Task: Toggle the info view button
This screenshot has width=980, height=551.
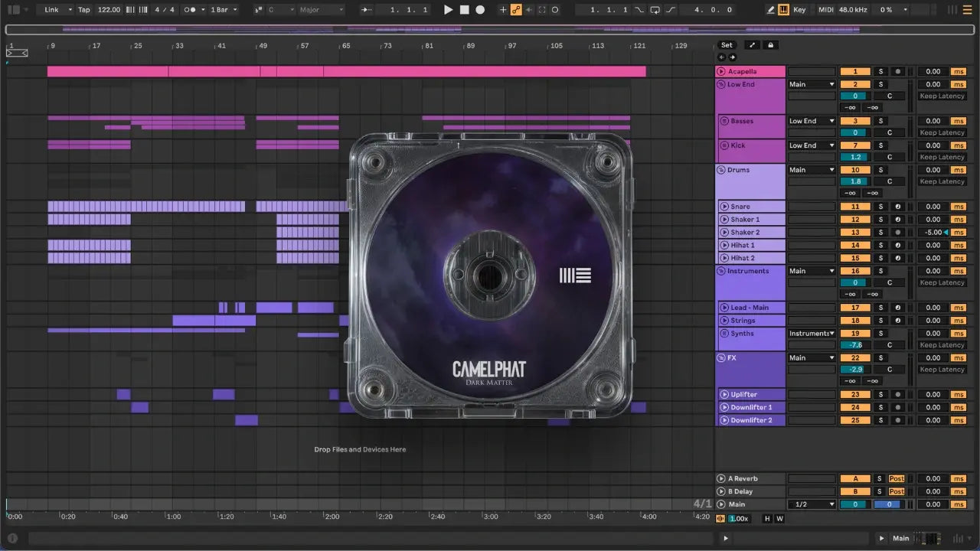Action: 12,538
